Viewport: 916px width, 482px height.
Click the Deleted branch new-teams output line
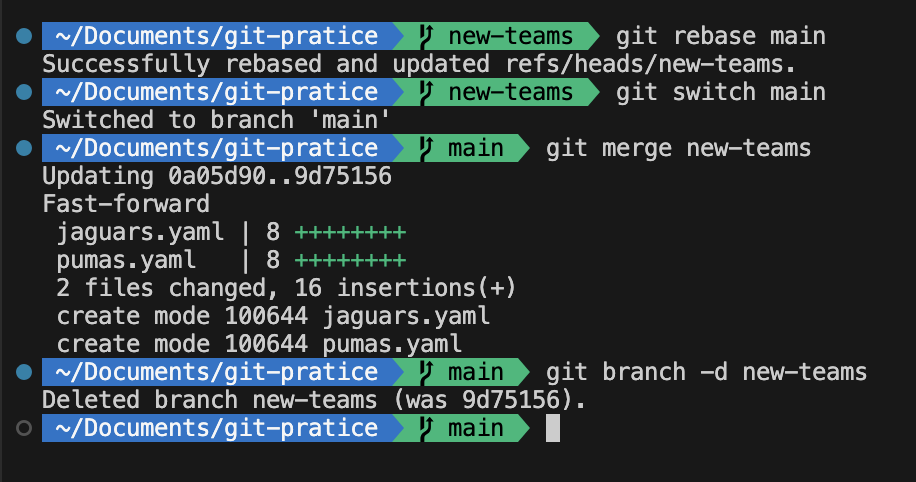pos(314,400)
